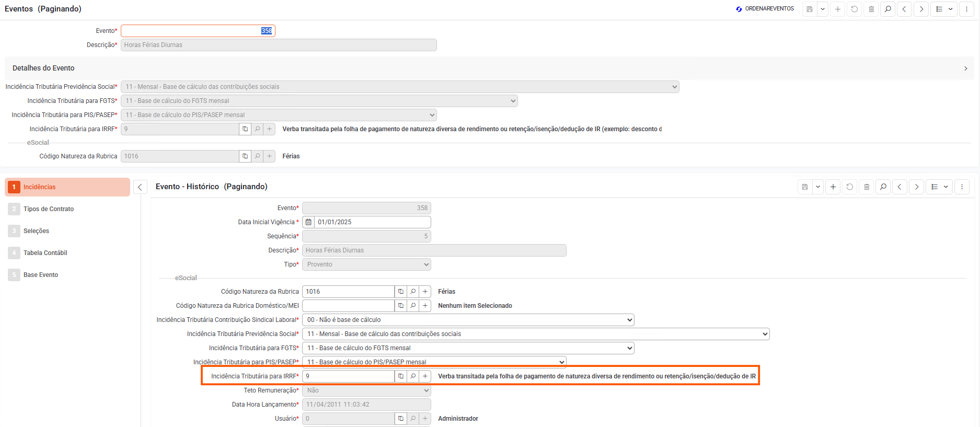Open calendar picker for Data Inicial Vigência

(308, 222)
